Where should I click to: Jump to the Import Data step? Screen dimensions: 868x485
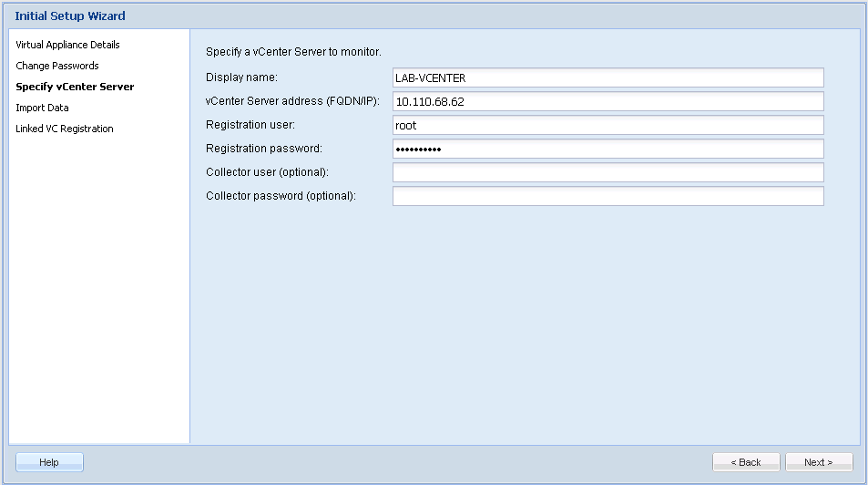pos(42,108)
